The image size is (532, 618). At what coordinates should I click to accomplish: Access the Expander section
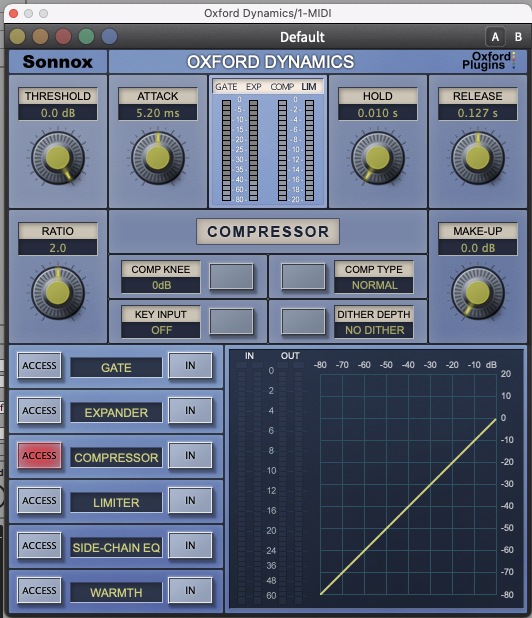click(39, 410)
